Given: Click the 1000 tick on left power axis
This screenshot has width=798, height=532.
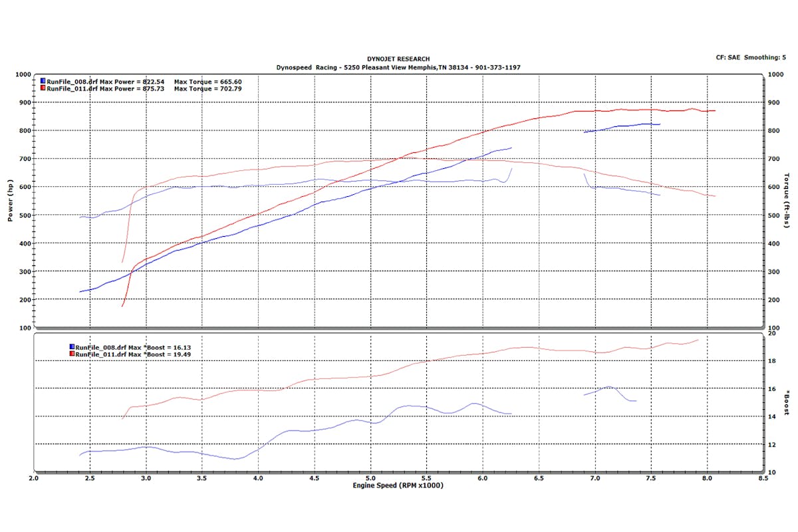Looking at the screenshot, I should [22, 74].
